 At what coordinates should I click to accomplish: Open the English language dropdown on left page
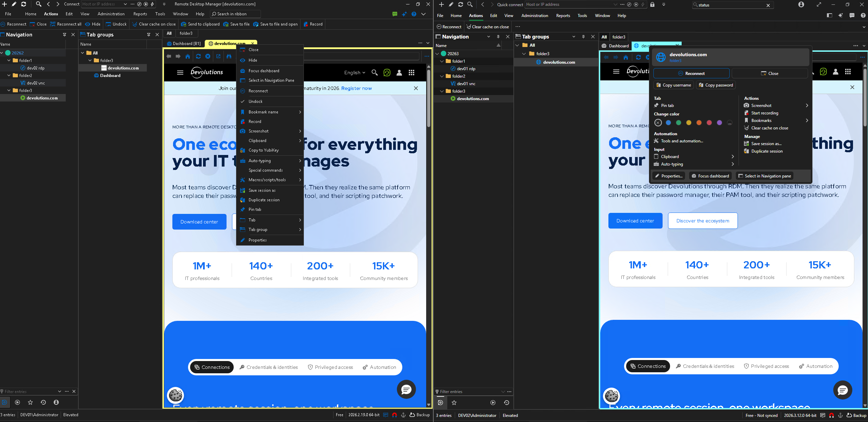point(355,73)
